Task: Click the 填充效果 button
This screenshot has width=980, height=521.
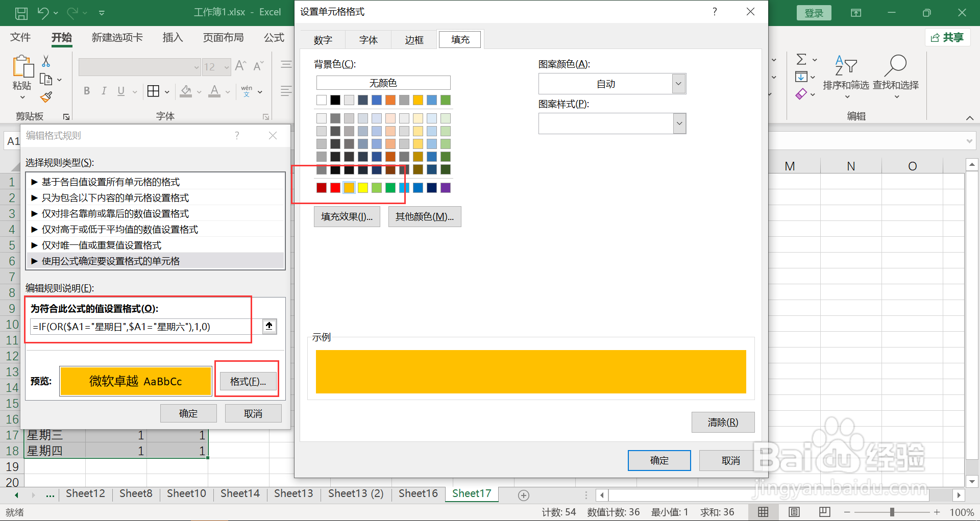Action: pos(347,216)
